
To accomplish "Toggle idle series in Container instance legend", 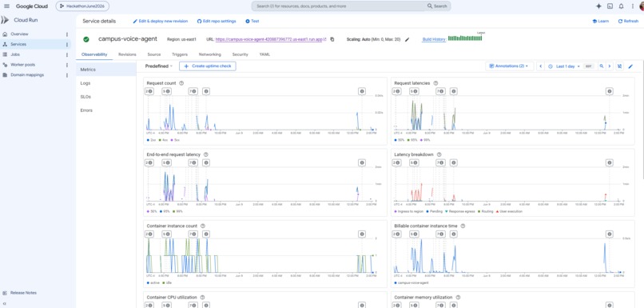I will coord(167,283).
